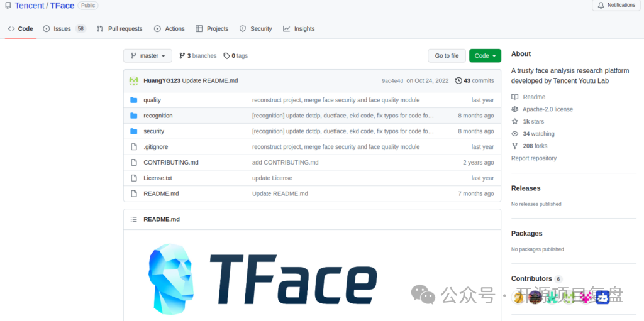
Task: Click the TFace logo image
Action: pos(262,280)
